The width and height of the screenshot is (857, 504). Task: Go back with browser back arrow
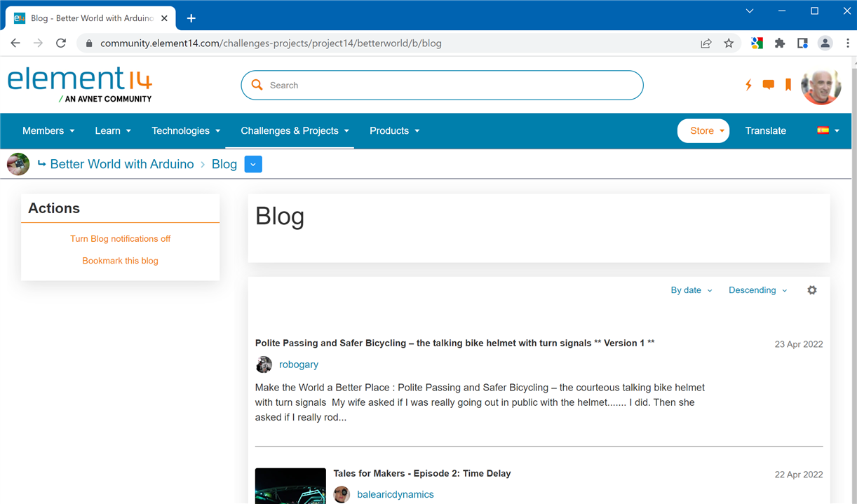15,43
